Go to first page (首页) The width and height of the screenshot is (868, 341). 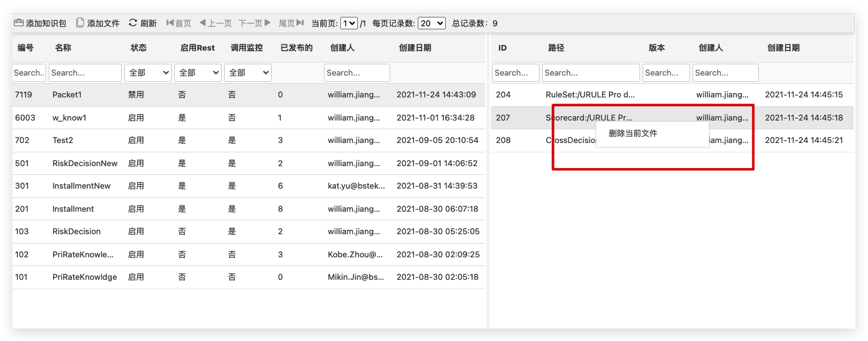[179, 23]
